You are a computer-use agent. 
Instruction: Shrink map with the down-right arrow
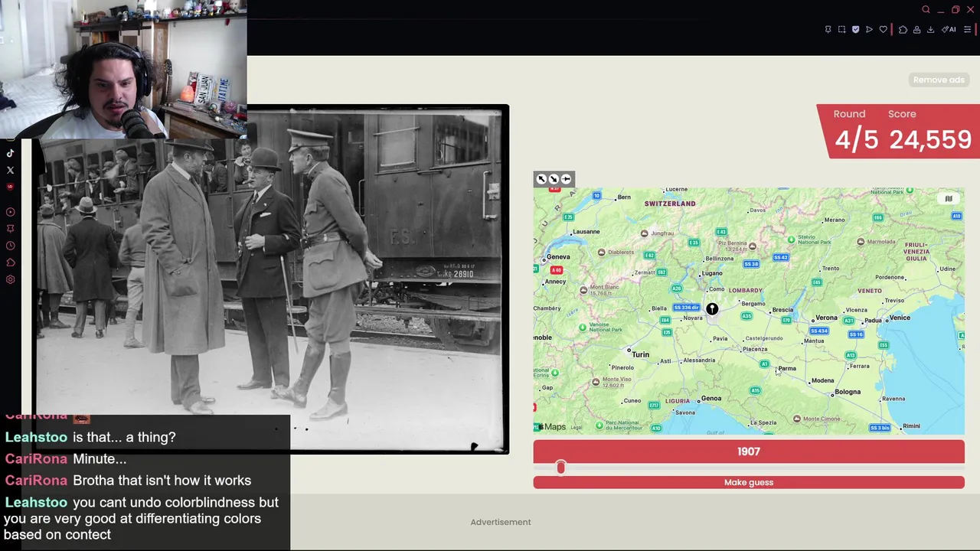[554, 179]
